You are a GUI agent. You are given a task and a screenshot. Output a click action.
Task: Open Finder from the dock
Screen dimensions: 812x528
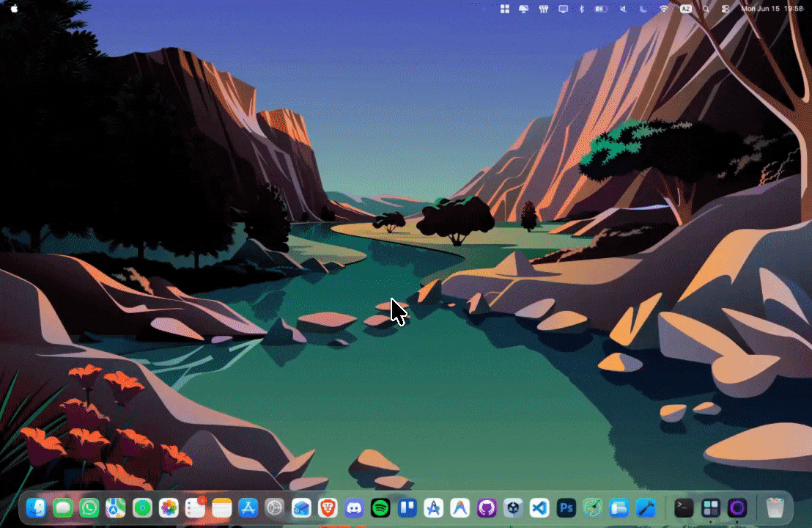click(x=36, y=507)
